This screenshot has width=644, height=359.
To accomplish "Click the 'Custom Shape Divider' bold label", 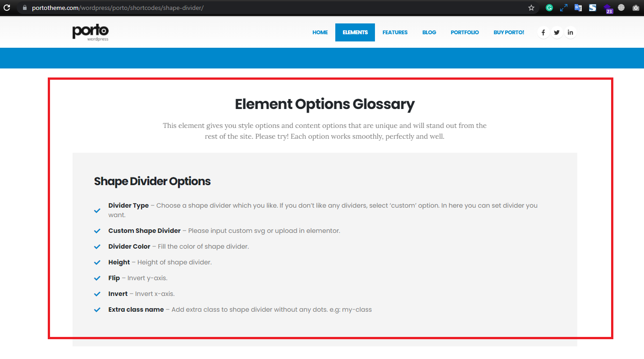I will point(144,231).
